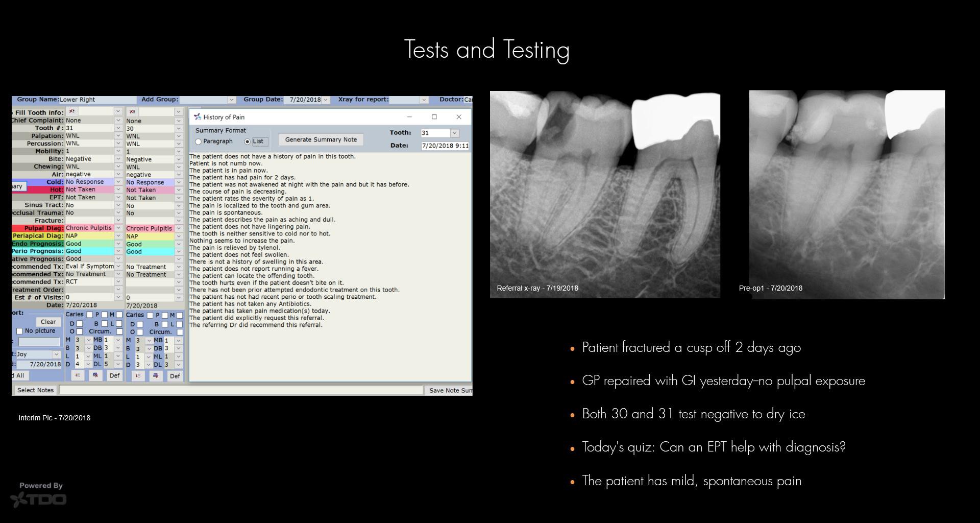The image size is (980, 523).
Task: Check the Circum. box for tooth 31
Action: [x=119, y=331]
